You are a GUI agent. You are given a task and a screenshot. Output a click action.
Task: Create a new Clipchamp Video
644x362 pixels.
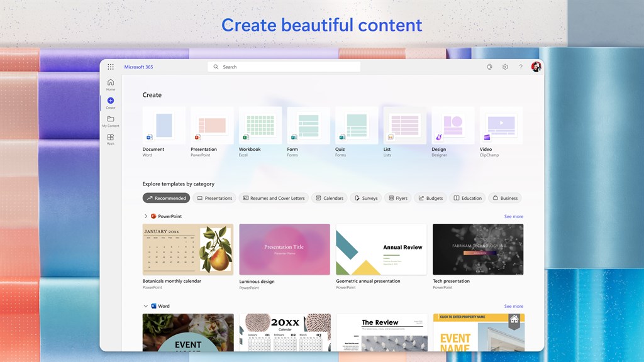click(501, 125)
